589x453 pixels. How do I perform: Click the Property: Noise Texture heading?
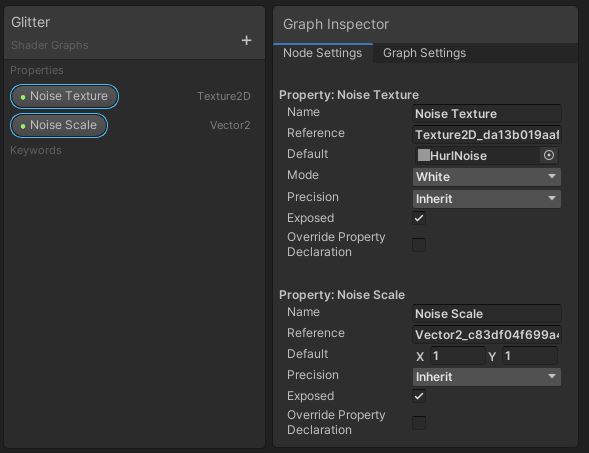point(349,95)
